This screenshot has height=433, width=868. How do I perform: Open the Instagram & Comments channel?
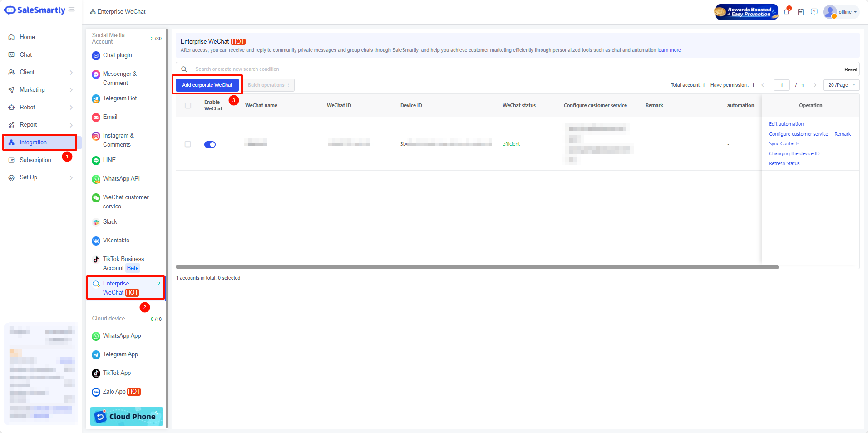(x=118, y=140)
